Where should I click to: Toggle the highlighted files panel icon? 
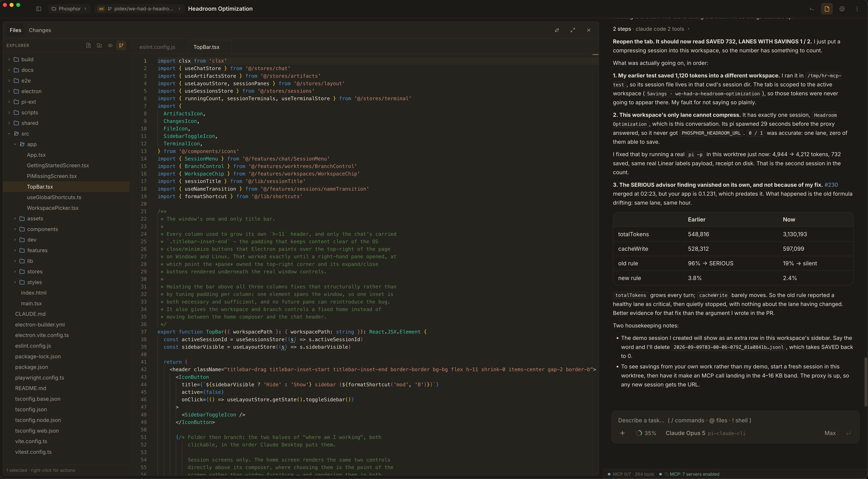pyautogui.click(x=827, y=9)
